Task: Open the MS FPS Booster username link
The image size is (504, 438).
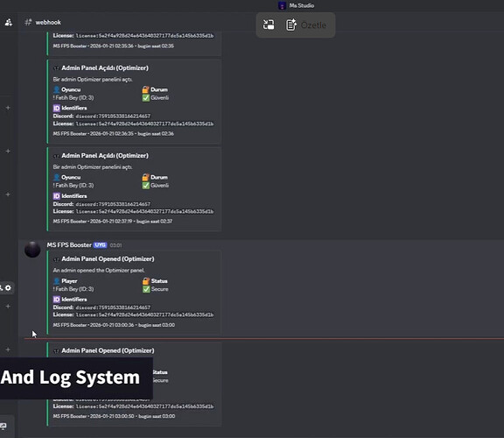Action: pos(69,245)
